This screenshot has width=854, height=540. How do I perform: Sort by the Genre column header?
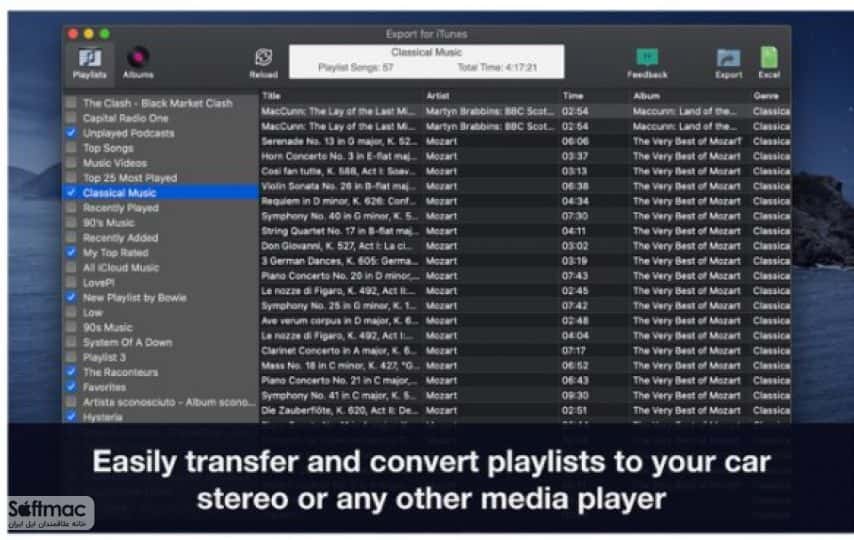coord(766,96)
